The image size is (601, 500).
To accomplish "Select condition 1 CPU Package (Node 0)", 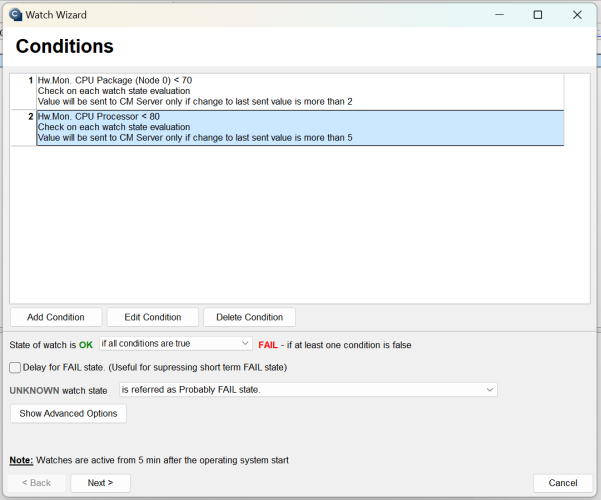I will point(300,91).
